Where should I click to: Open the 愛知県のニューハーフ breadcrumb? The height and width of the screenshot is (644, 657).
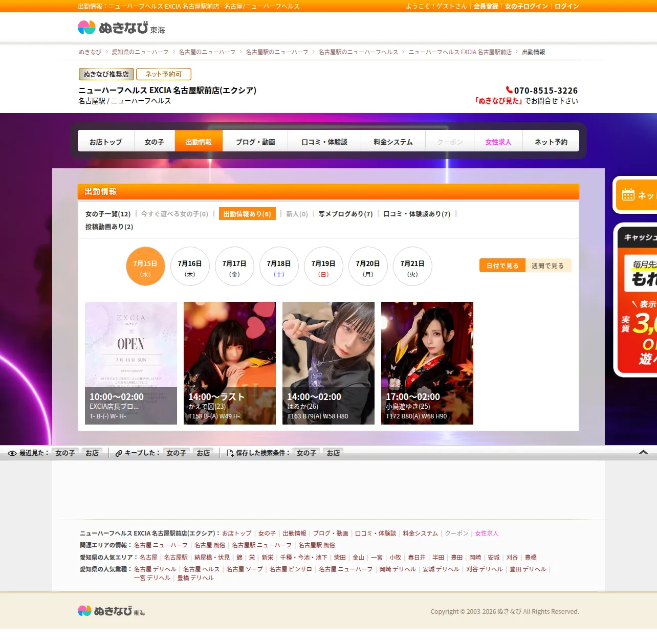tap(140, 52)
